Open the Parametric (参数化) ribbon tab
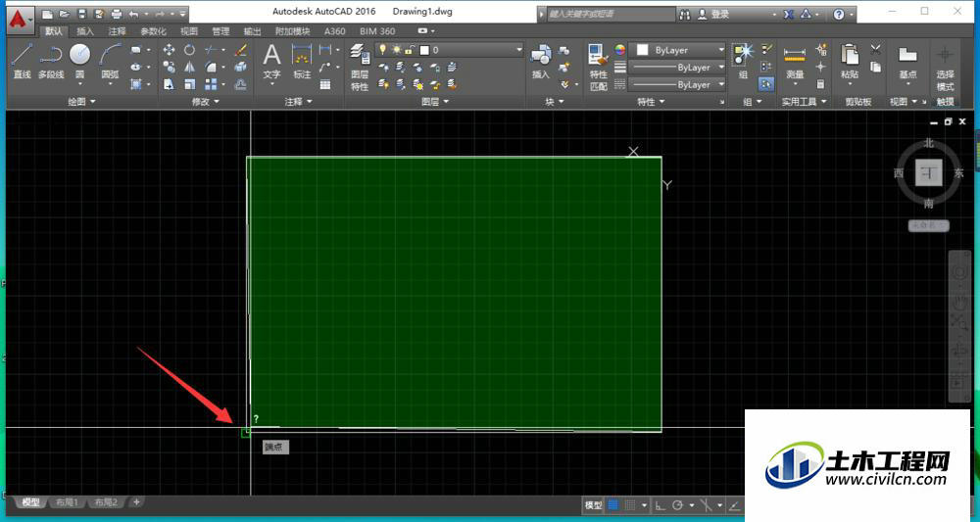This screenshot has width=980, height=522. point(153,31)
